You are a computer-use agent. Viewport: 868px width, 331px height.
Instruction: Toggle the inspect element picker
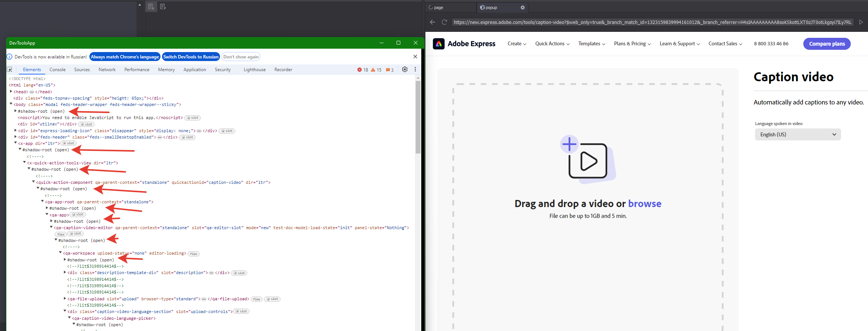[10, 70]
